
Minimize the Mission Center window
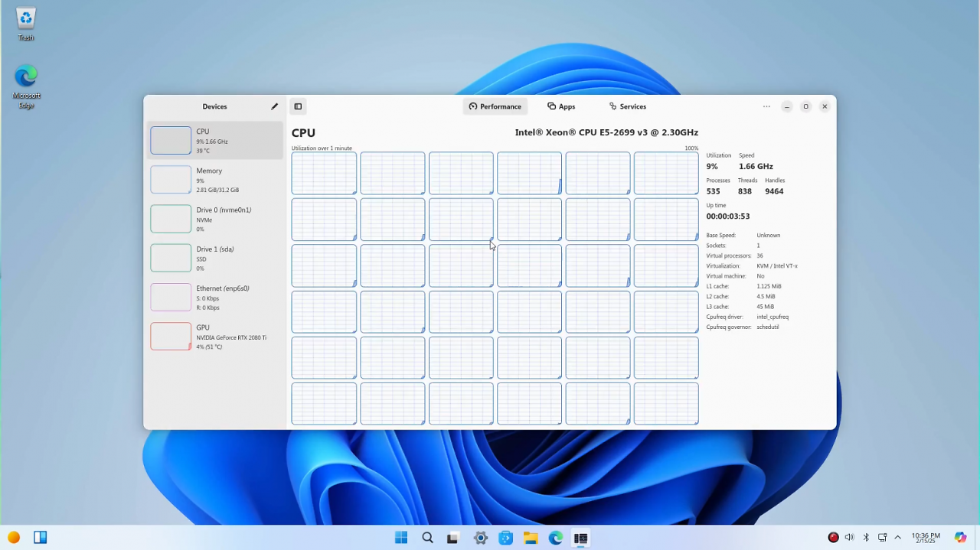(x=786, y=106)
